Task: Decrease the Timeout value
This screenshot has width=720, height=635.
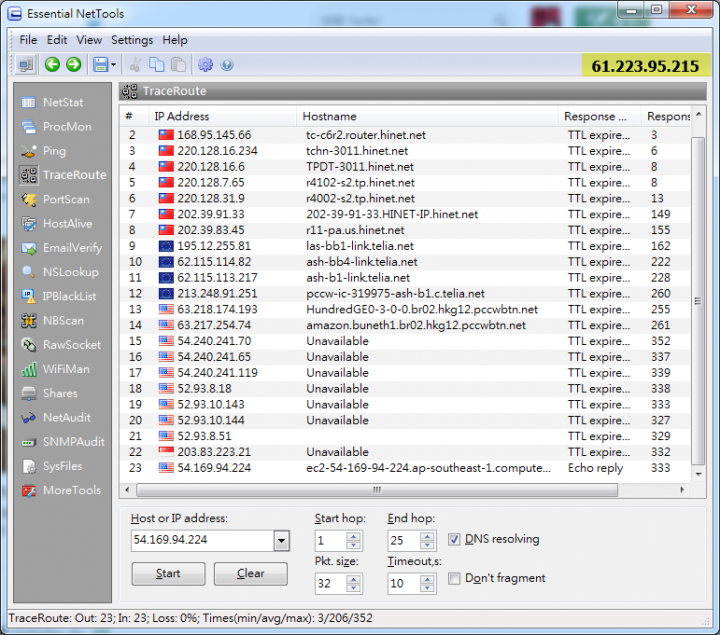Action: coord(427,588)
